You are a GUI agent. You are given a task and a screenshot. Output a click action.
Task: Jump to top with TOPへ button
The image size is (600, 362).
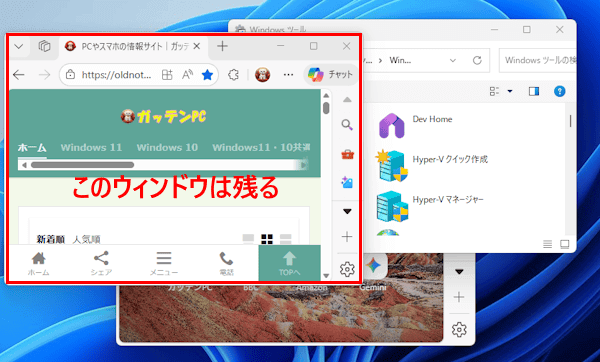289,263
